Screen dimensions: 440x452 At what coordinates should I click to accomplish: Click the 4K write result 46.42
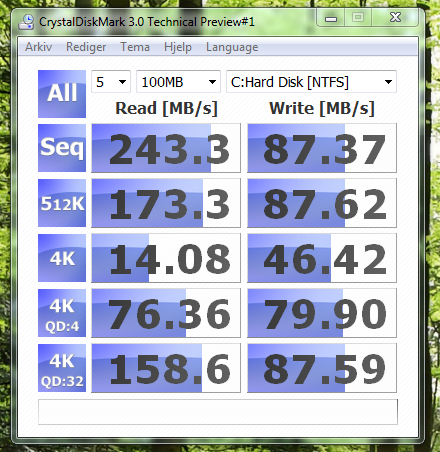[322, 258]
